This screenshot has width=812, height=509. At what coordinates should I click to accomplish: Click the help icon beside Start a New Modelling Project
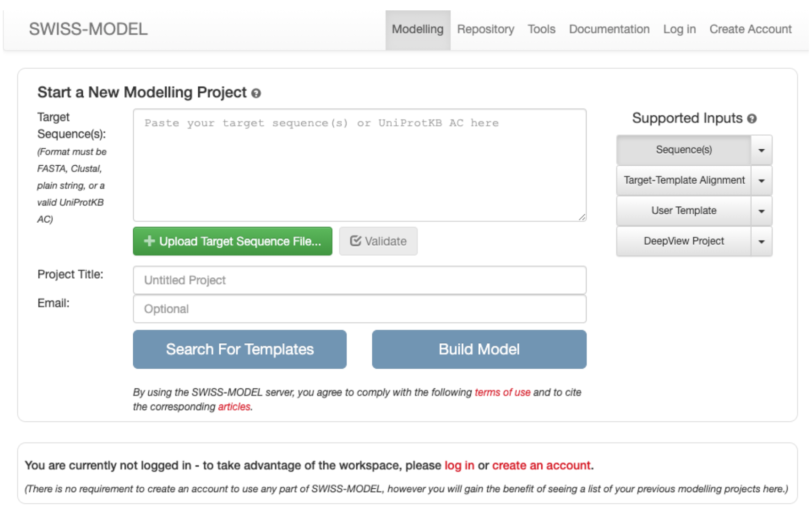256,93
